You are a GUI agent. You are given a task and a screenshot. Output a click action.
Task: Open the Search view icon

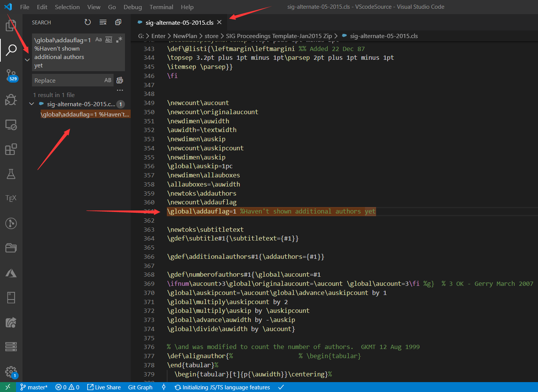pos(11,49)
